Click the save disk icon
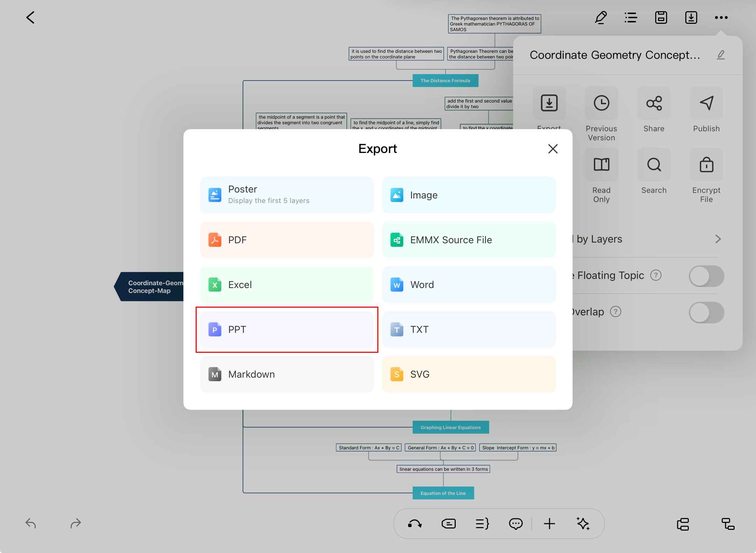This screenshot has height=553, width=756. 661,17
